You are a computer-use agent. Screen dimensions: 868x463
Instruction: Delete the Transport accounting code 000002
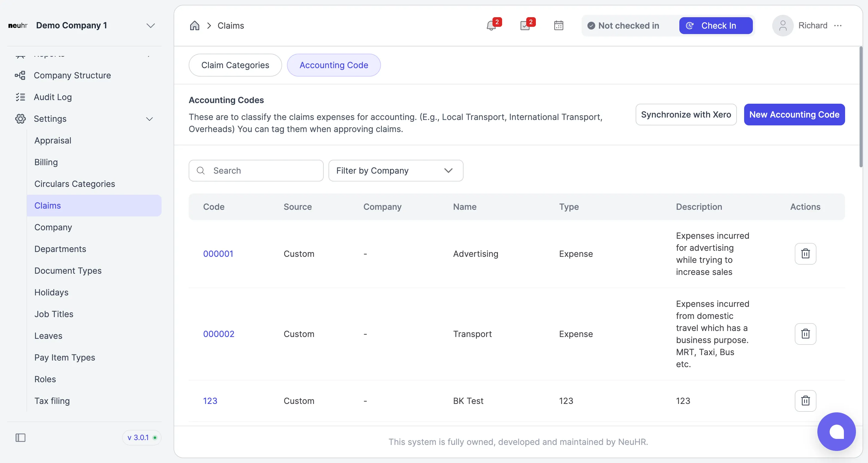805,334
